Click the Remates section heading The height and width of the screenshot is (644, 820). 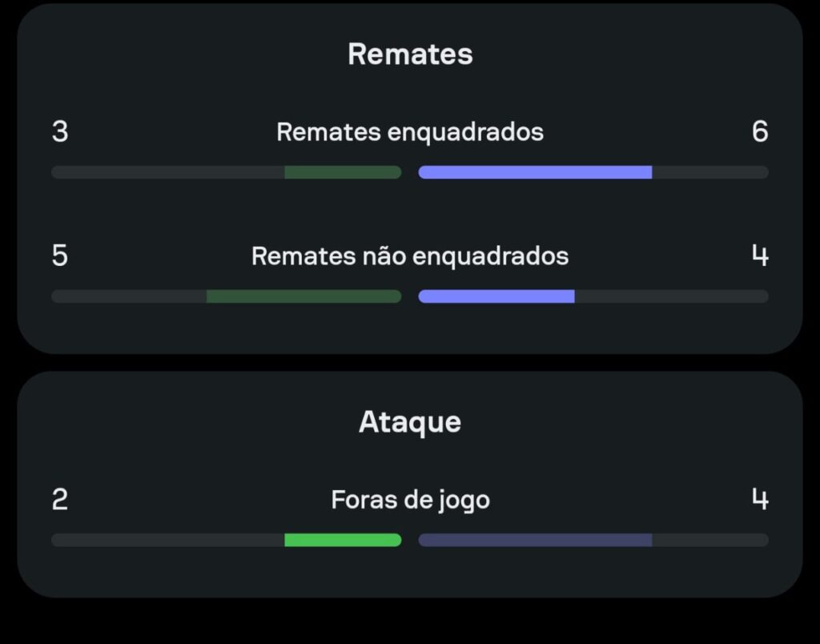[410, 54]
